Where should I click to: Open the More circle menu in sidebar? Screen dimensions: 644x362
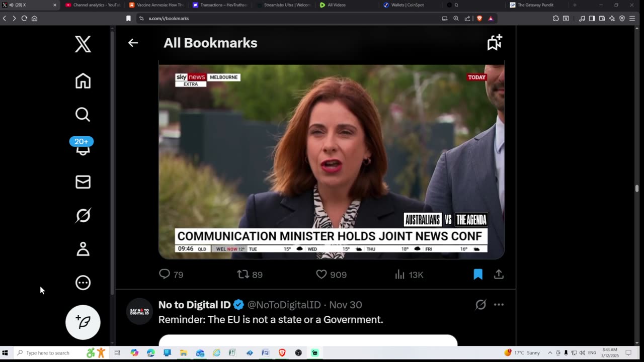tap(83, 283)
